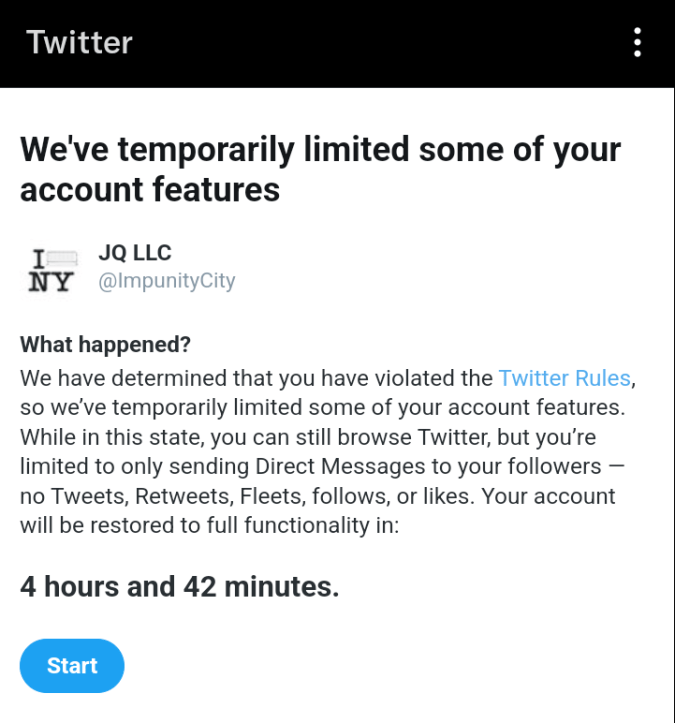Screen dimensions: 675x723
Task: Open the three-dot overflow menu
Action: [637, 43]
